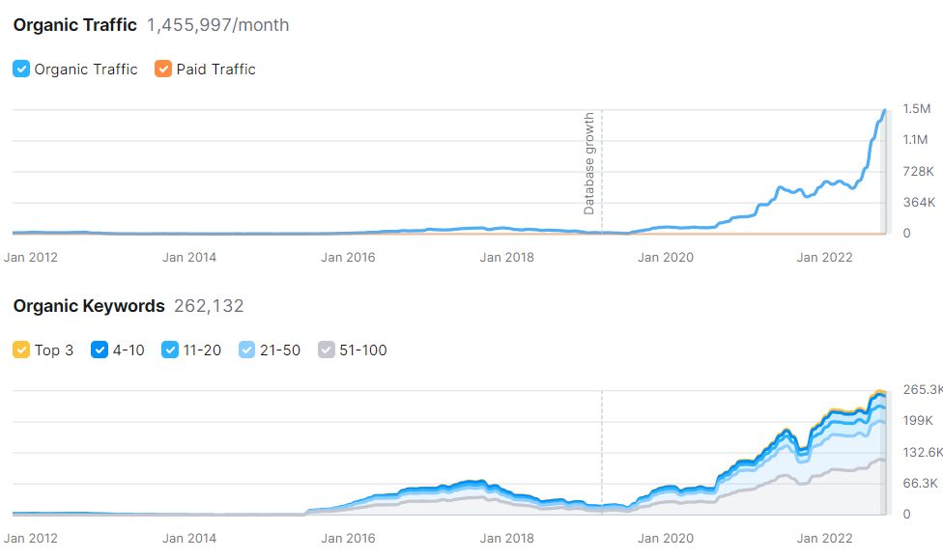This screenshot has width=943, height=560.
Task: Toggle the light blue 21-50 checkbox
Action: click(x=246, y=350)
